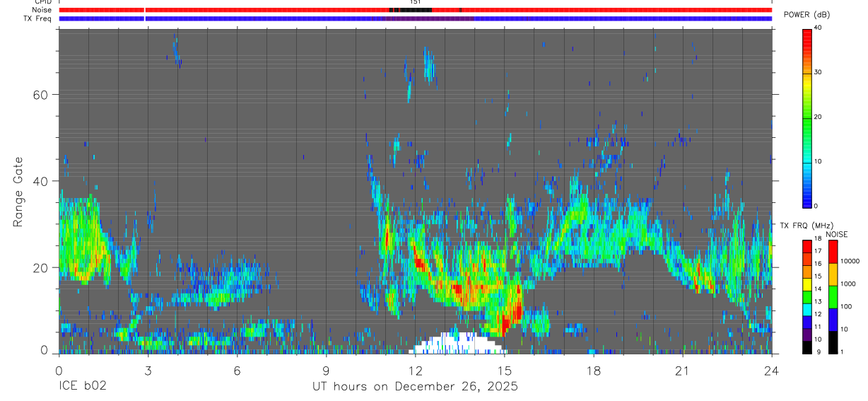
Task: Click the 60 tick on the Range Gate axis
Action: [42, 94]
